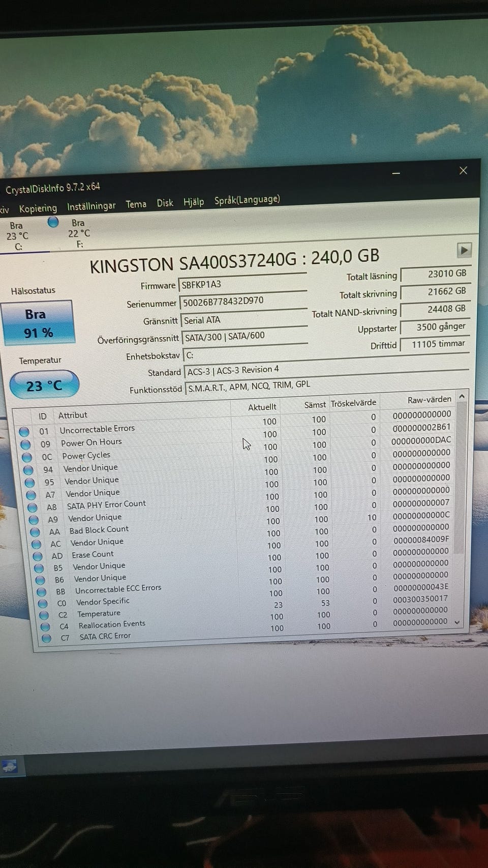This screenshot has height=868, width=488.
Task: Click status icon of SATA PHY Error Count row
Action: [x=33, y=507]
